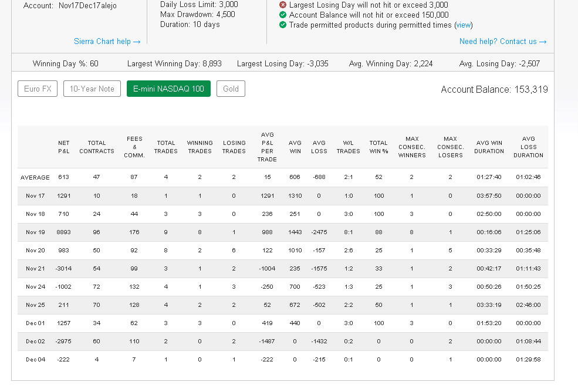This screenshot has height=392, width=578.
Task: Click the NET P&L column header
Action: (x=64, y=147)
